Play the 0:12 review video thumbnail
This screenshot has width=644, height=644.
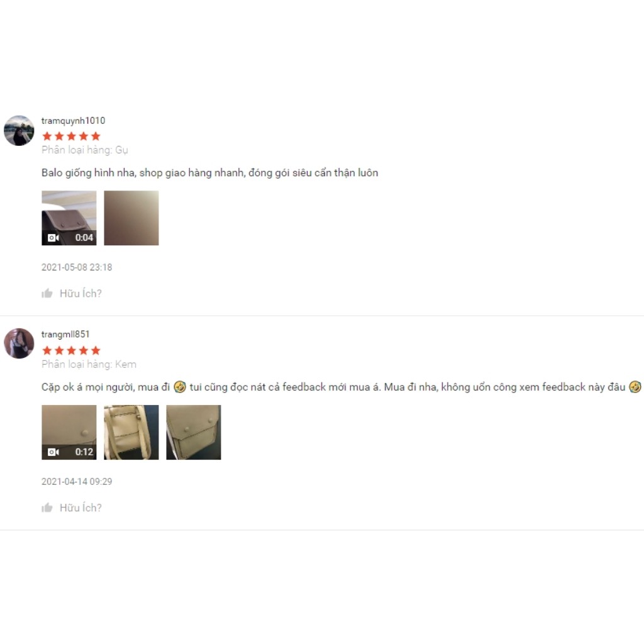coord(69,433)
